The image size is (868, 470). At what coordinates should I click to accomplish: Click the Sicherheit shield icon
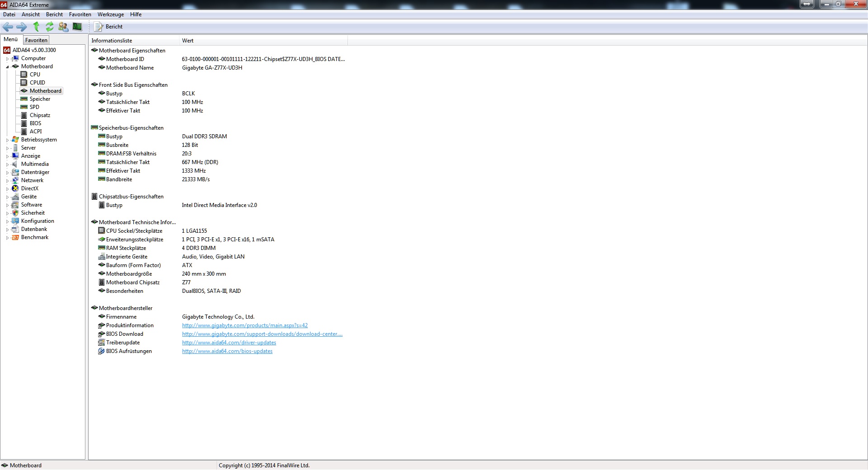15,213
